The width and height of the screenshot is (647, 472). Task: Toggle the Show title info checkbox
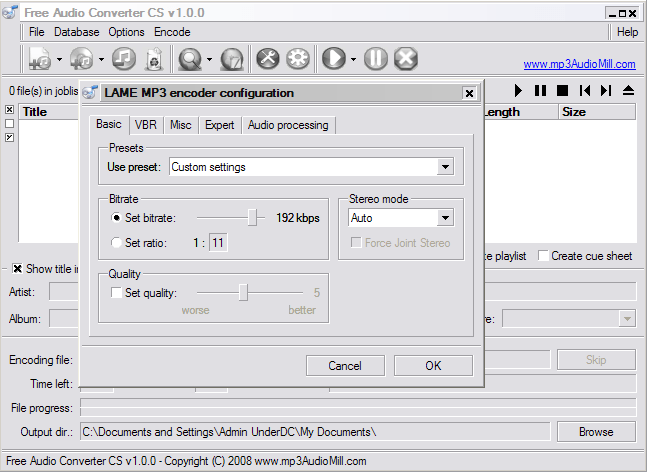pos(17,269)
